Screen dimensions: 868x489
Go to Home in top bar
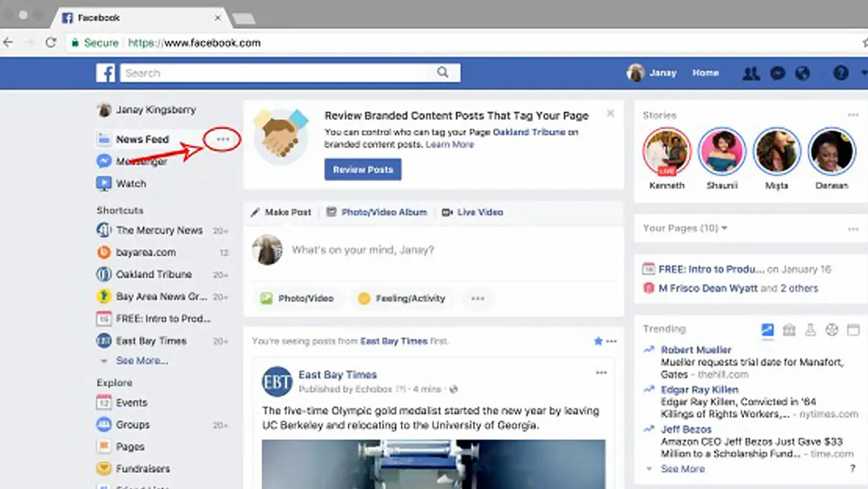point(705,73)
